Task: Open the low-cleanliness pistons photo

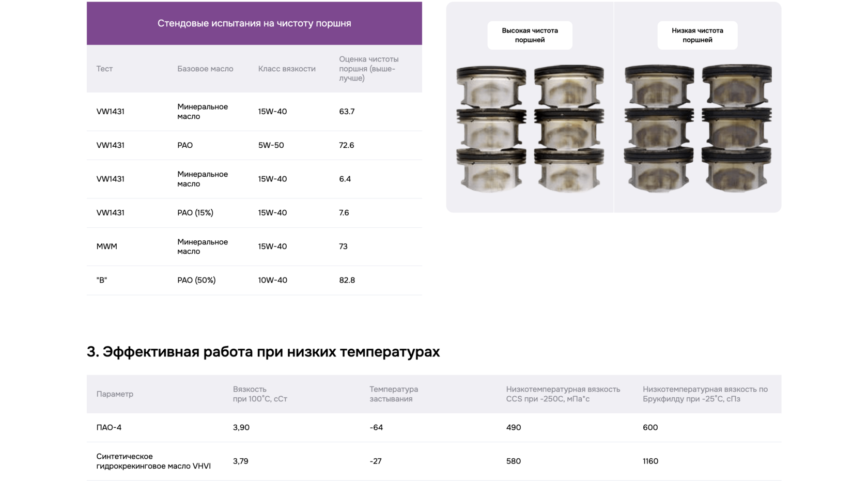Action: click(698, 129)
